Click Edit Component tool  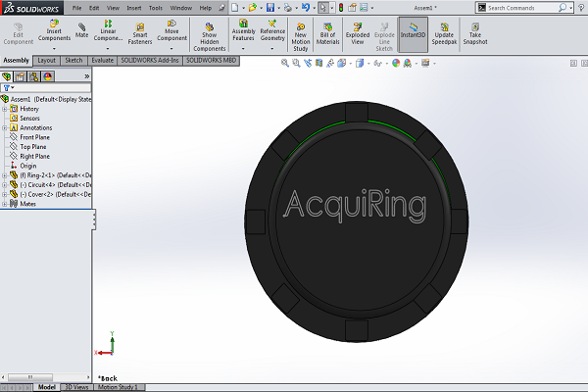[x=18, y=33]
